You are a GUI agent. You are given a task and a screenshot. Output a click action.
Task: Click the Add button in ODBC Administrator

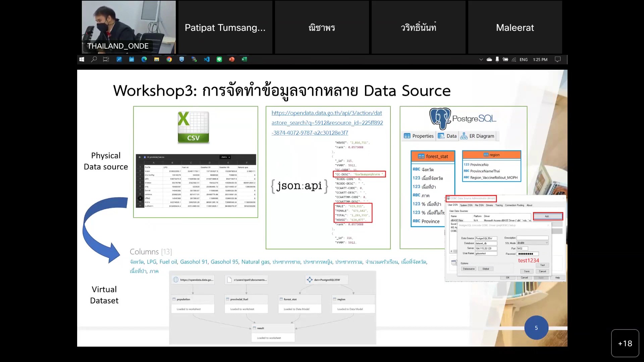547,216
